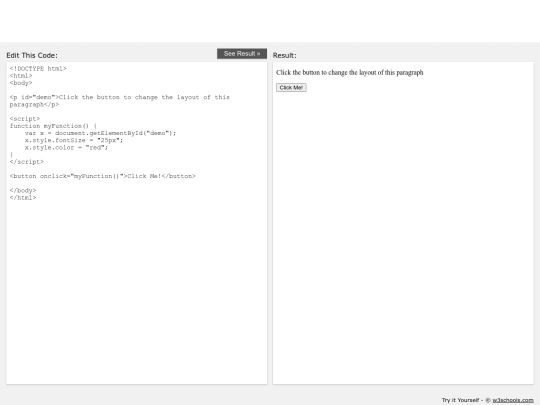This screenshot has height=405, width=540.
Task: Click the <!DOCTYPE html> code line
Action: pyautogui.click(x=38, y=69)
